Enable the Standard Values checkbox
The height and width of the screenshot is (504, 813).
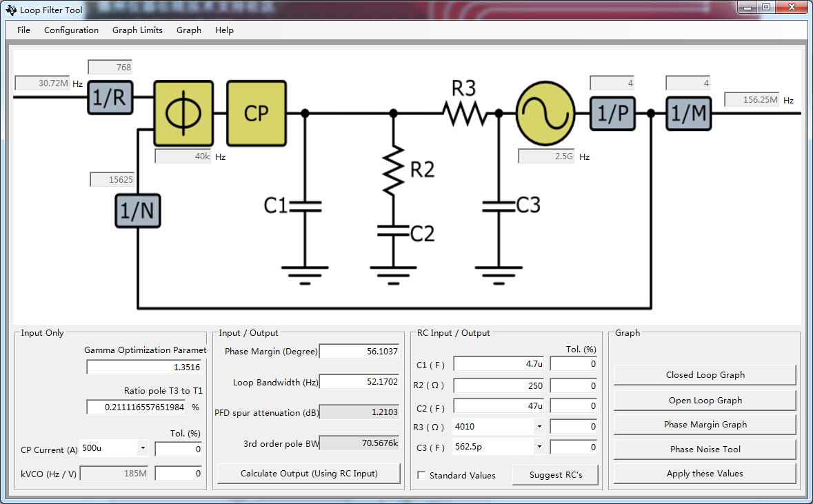(421, 475)
